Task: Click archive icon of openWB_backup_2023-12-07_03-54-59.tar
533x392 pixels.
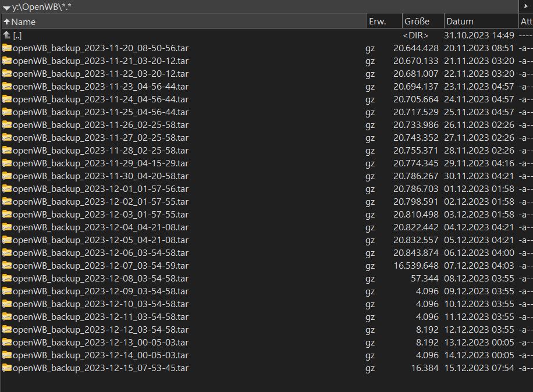Action: tap(7, 265)
